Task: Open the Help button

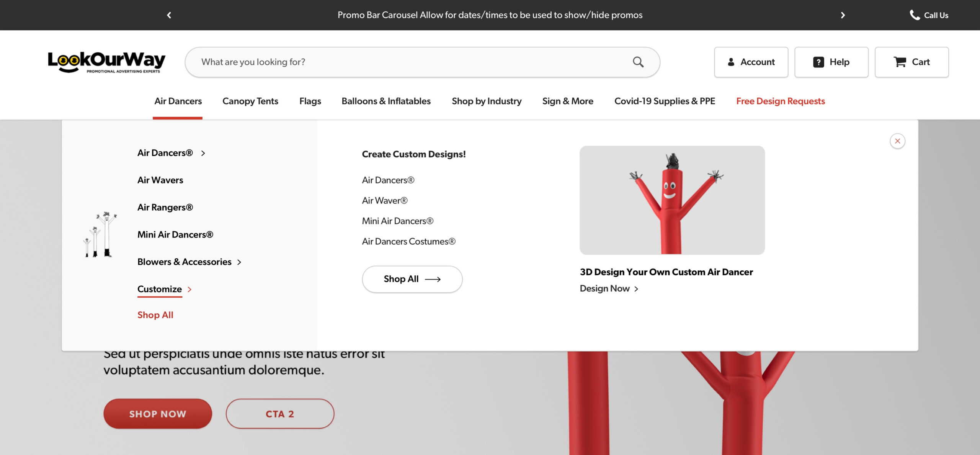Action: point(831,62)
